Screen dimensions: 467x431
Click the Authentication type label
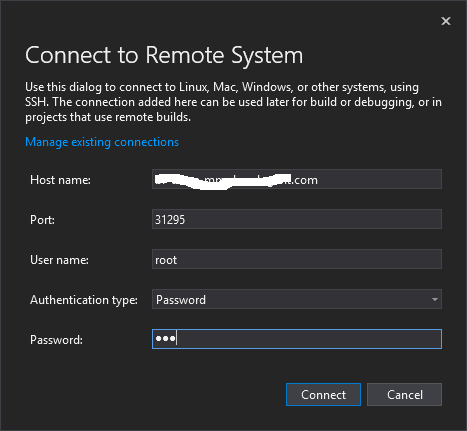click(84, 300)
